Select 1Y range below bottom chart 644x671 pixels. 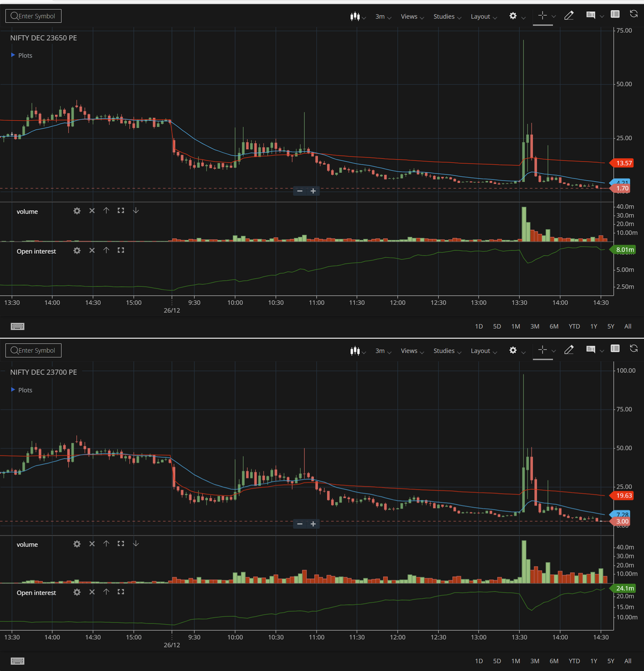[x=594, y=661]
